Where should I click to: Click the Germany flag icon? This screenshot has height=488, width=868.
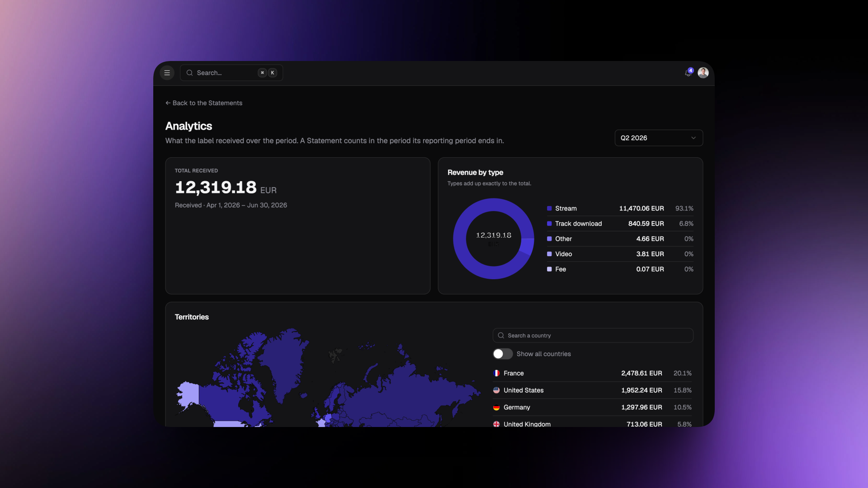coord(496,408)
